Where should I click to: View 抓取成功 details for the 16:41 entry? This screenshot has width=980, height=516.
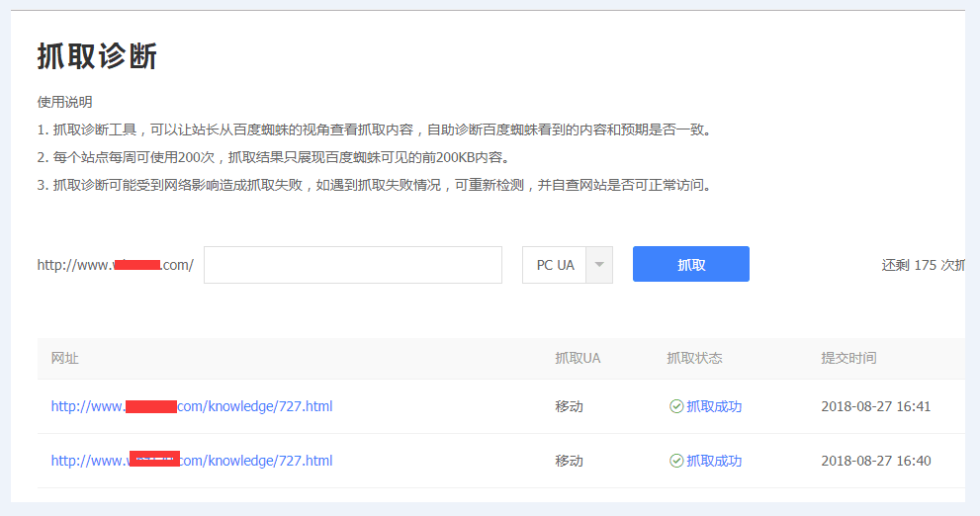click(714, 406)
